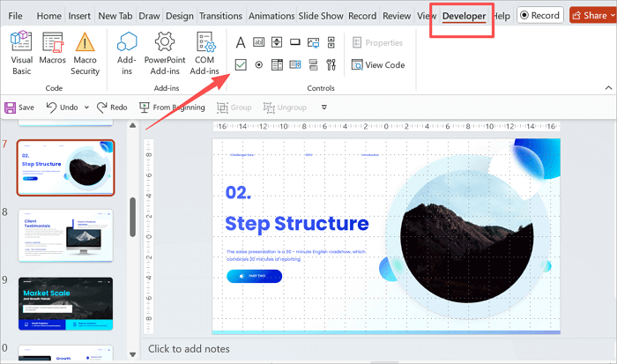Switch to the Animations tab

(x=271, y=16)
